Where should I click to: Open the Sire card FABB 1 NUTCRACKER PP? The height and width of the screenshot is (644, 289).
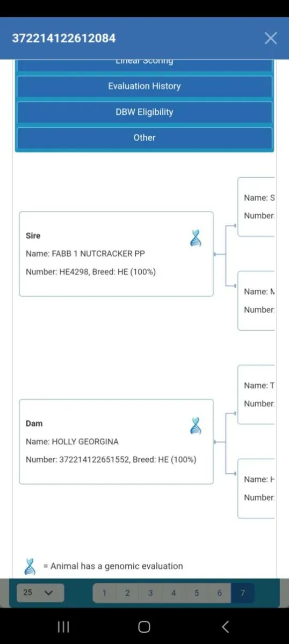point(116,254)
